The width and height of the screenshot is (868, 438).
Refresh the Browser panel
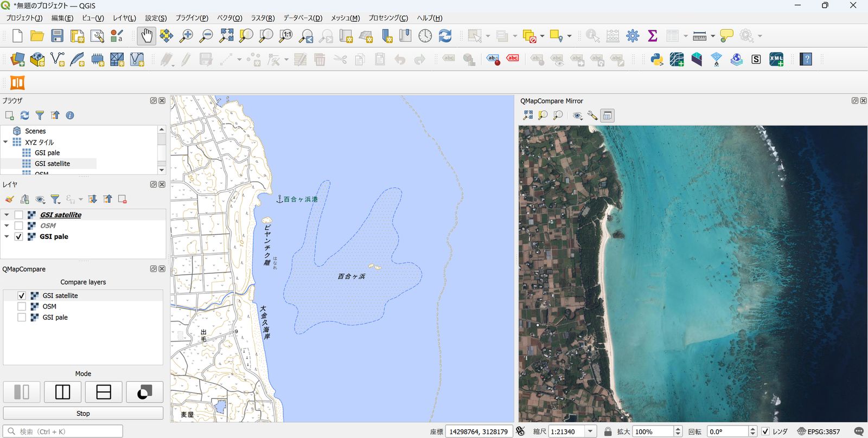(24, 115)
